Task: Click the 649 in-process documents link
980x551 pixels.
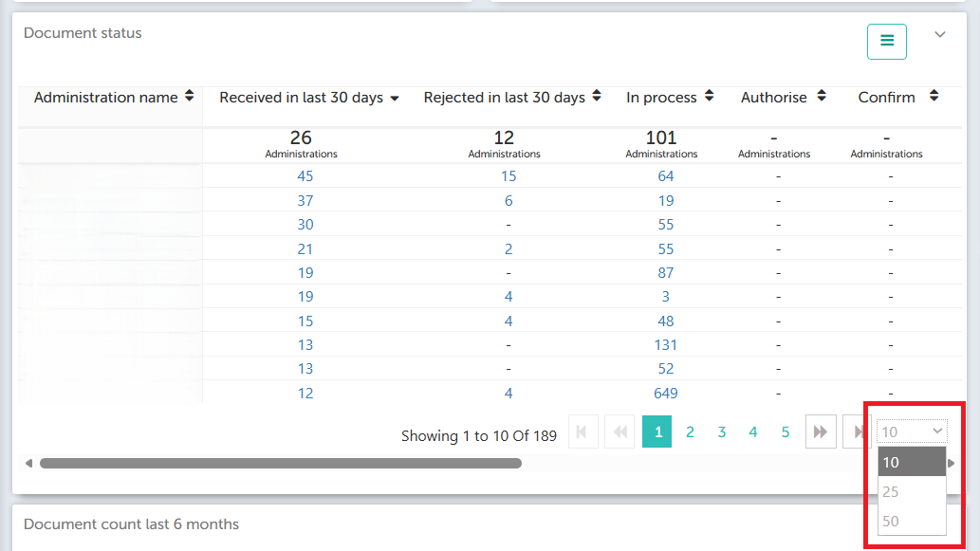Action: 665,393
